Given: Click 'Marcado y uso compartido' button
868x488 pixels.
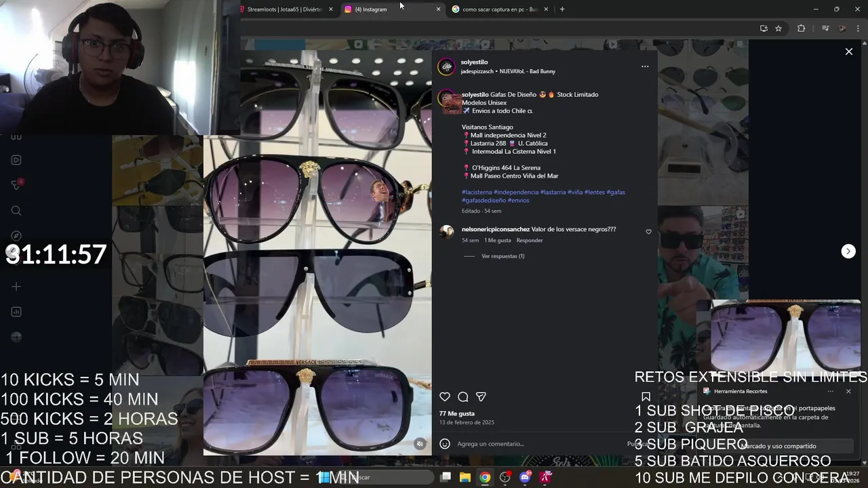Looking at the screenshot, I should (778, 446).
